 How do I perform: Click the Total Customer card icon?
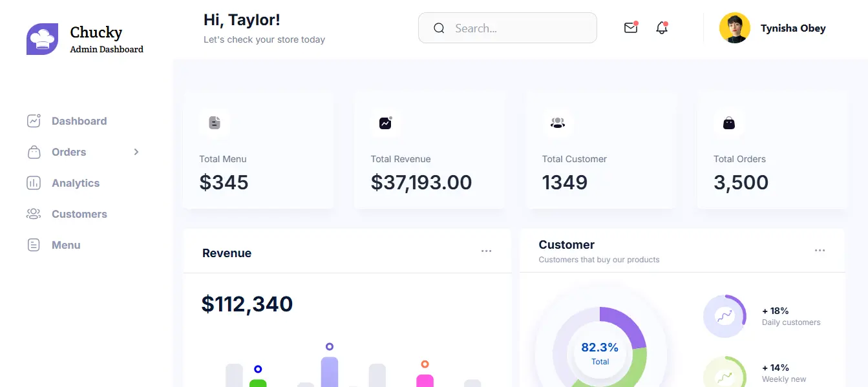click(557, 122)
